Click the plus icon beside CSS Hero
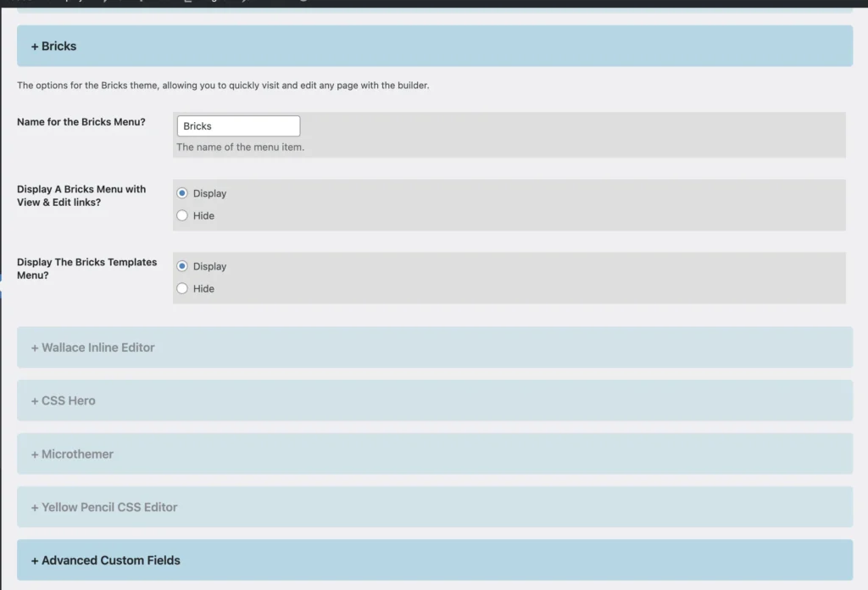This screenshot has height=590, width=868. coord(34,400)
